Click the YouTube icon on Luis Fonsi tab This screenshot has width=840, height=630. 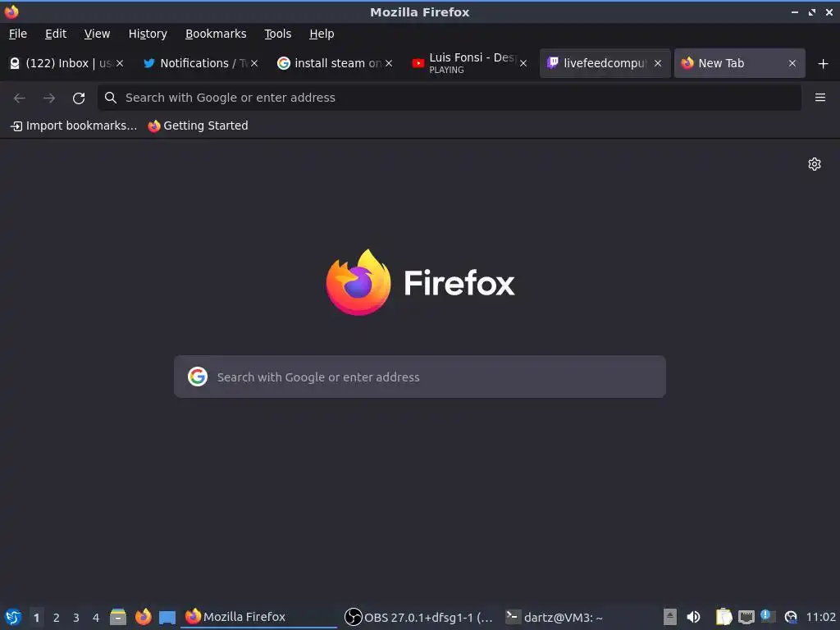(x=418, y=63)
